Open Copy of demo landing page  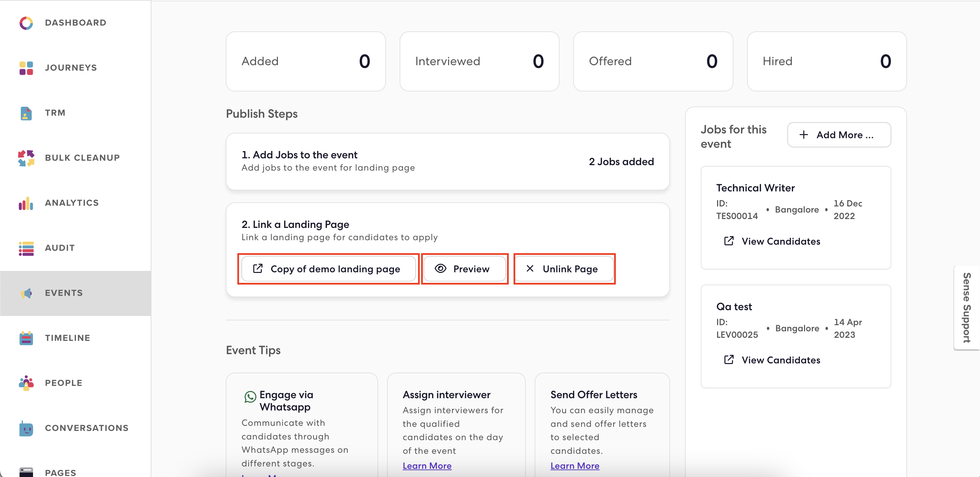pos(329,269)
